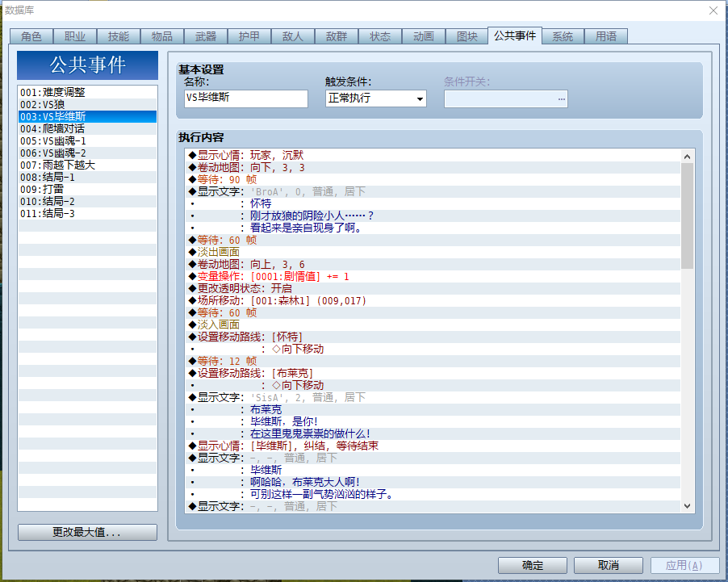Viewport: 728px width, 582px height.
Task: Open the 武器 tab
Action: click(x=206, y=36)
